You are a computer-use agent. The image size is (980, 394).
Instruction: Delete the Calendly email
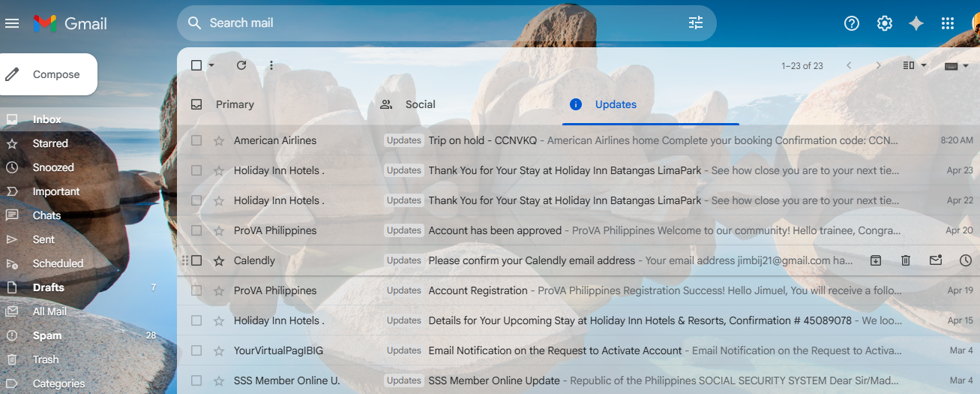[x=906, y=260]
